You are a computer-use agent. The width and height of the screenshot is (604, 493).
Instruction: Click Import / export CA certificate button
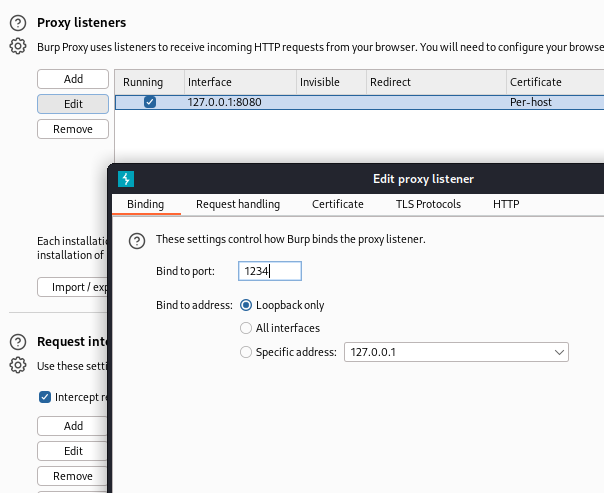72,287
